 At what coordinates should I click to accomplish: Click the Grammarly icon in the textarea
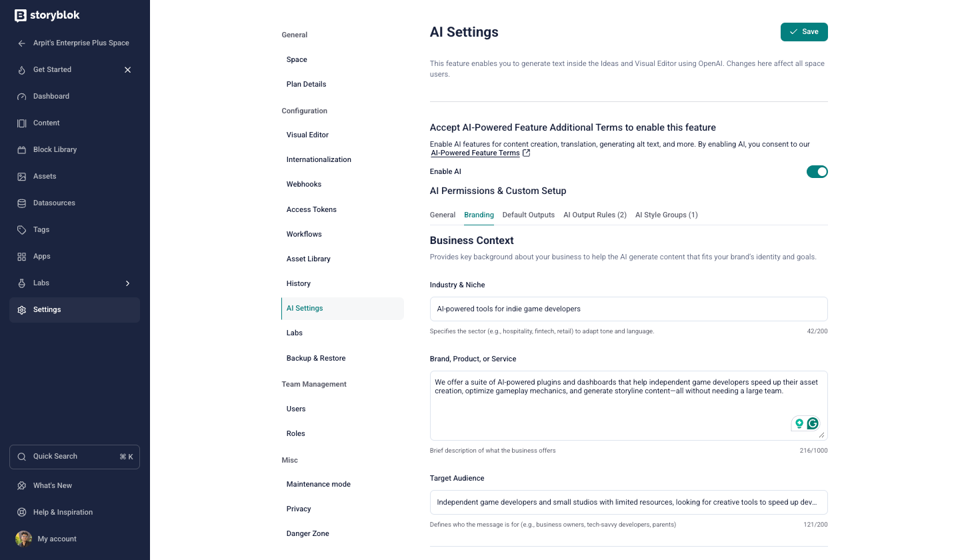[813, 423]
